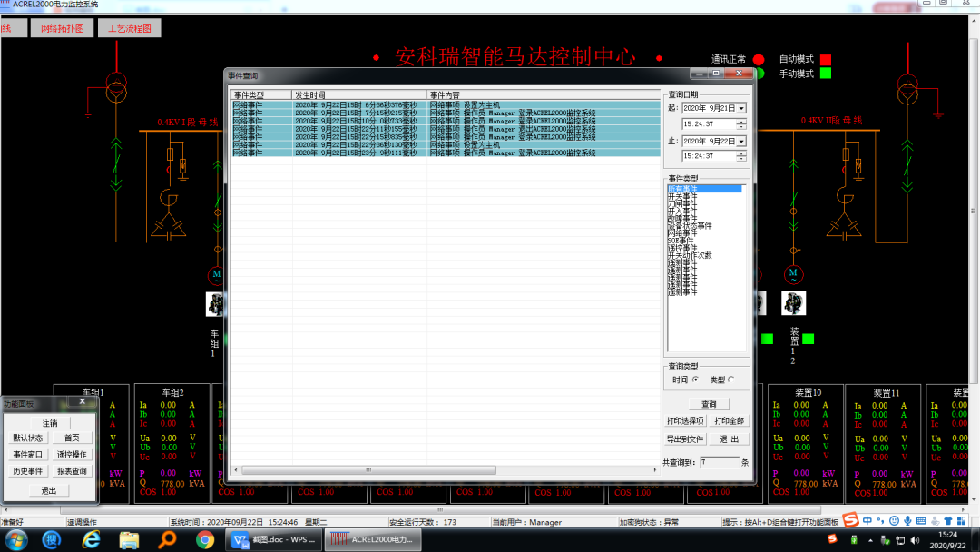Image resolution: width=980 pixels, height=552 pixels.
Task: Switch to ACREL2000 taskbar item
Action: [x=373, y=539]
